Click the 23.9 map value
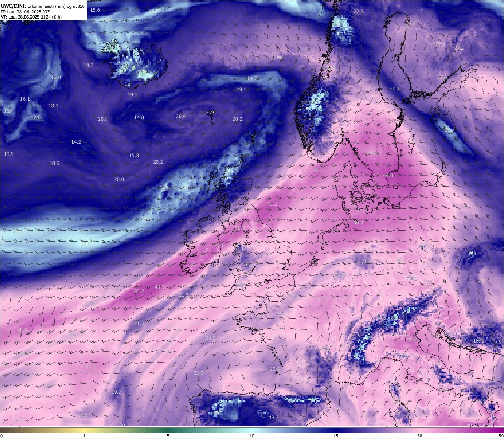This screenshot has width=504, height=439. 198,373
